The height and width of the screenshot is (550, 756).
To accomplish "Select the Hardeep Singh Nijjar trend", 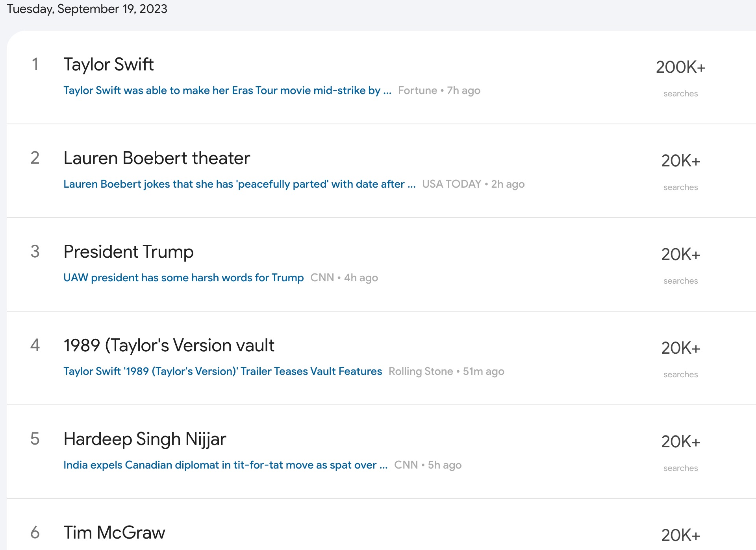I will click(145, 439).
